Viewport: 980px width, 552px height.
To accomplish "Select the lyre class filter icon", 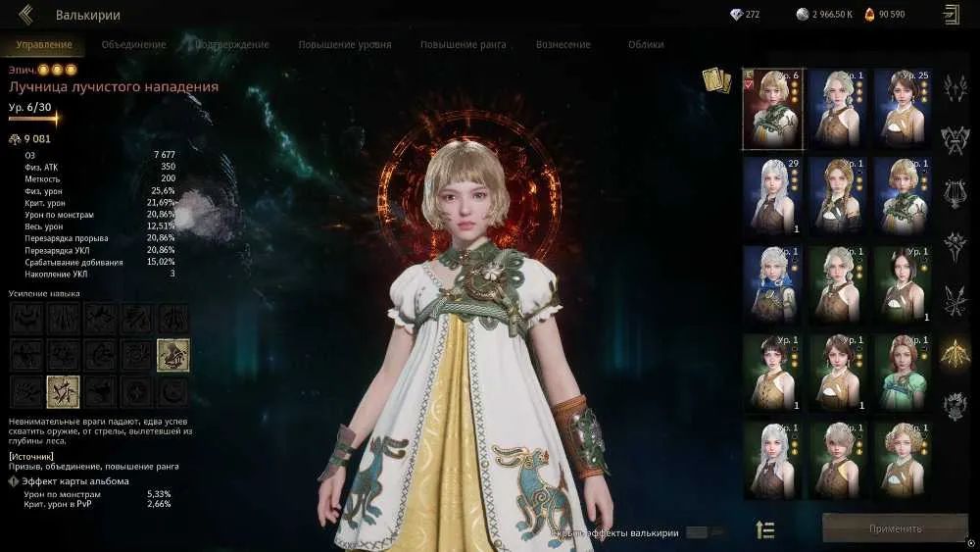I will point(955,193).
